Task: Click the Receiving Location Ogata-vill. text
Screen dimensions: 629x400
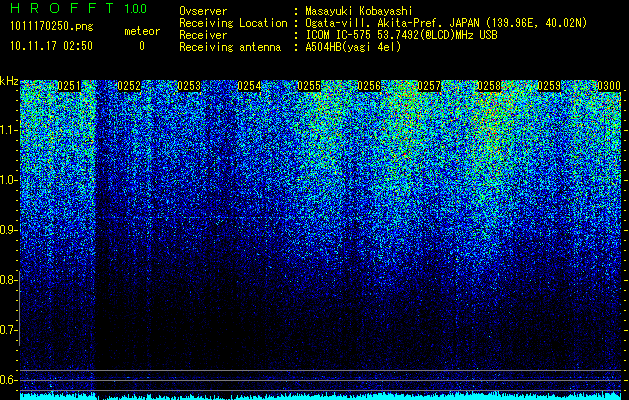Action: 446,23
